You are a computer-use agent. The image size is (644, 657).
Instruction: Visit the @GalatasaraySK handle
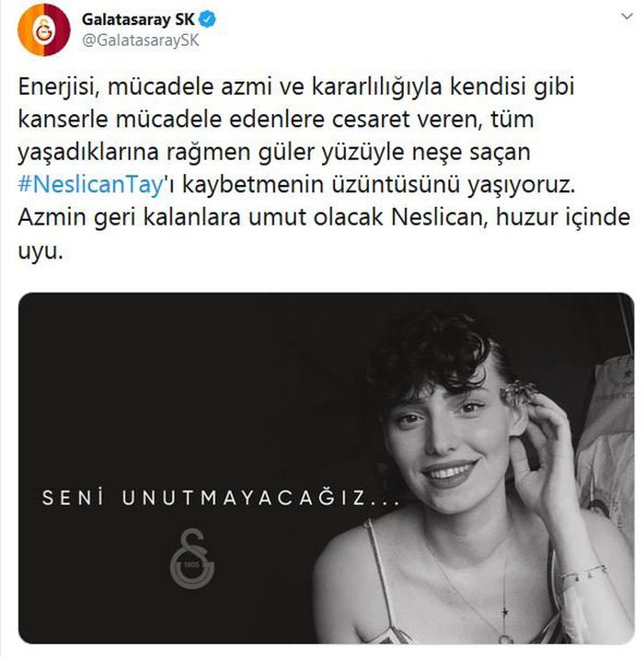141,40
